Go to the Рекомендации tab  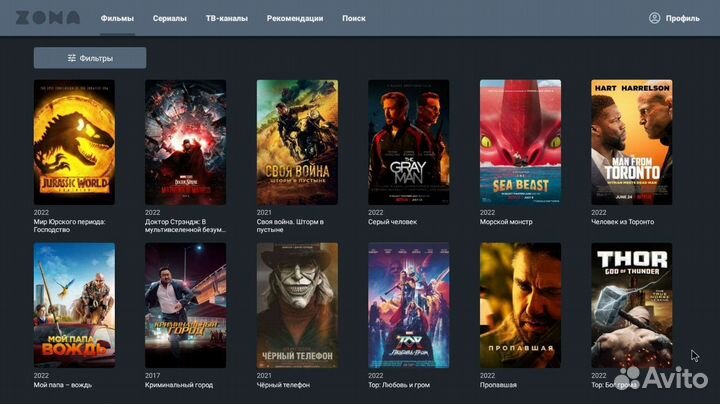tap(295, 18)
